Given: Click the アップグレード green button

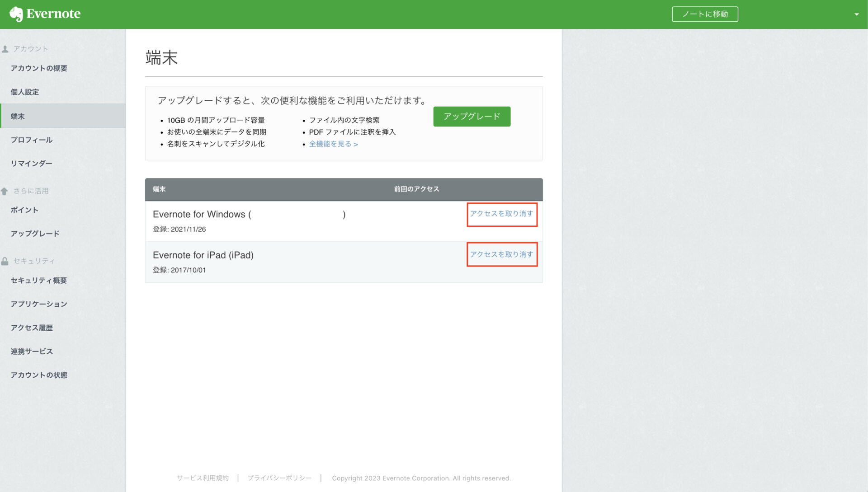Looking at the screenshot, I should [x=472, y=116].
